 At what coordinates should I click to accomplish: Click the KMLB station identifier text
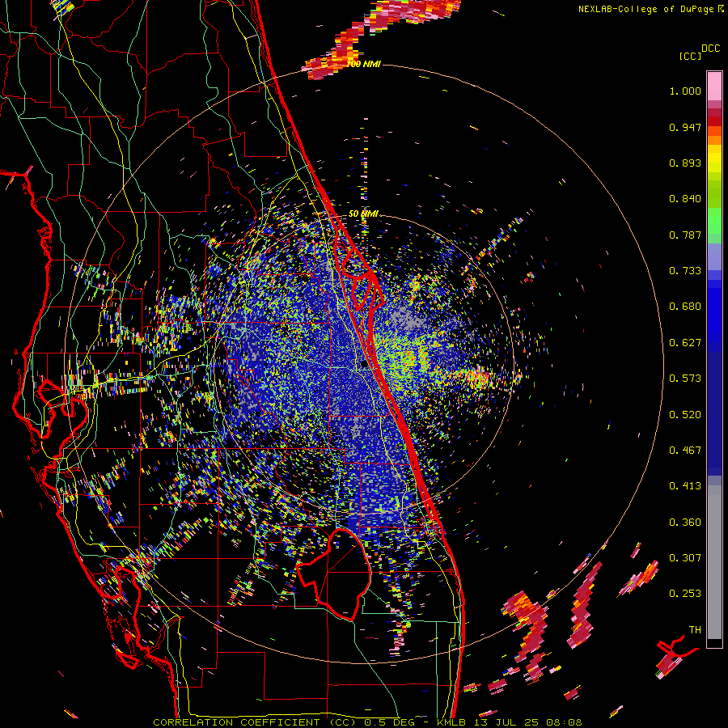click(x=453, y=722)
